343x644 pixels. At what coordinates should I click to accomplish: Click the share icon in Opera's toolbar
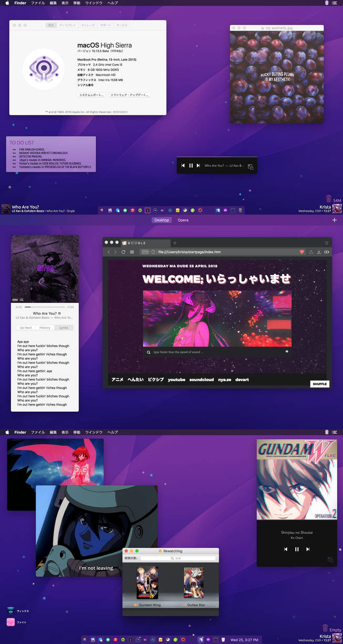(x=311, y=252)
